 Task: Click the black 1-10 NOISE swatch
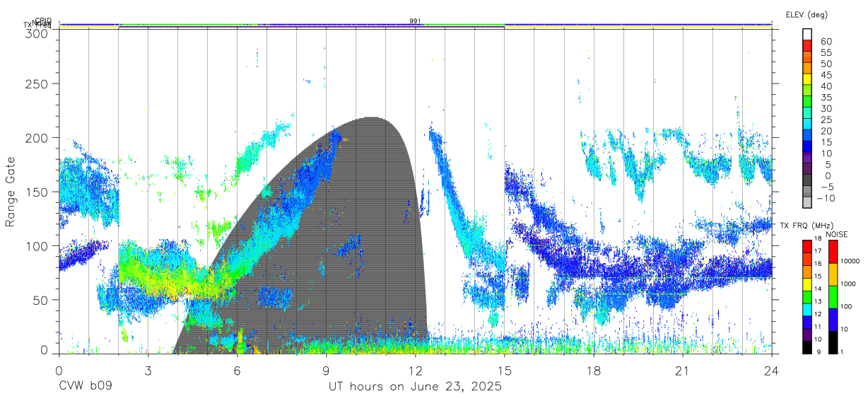point(833,342)
